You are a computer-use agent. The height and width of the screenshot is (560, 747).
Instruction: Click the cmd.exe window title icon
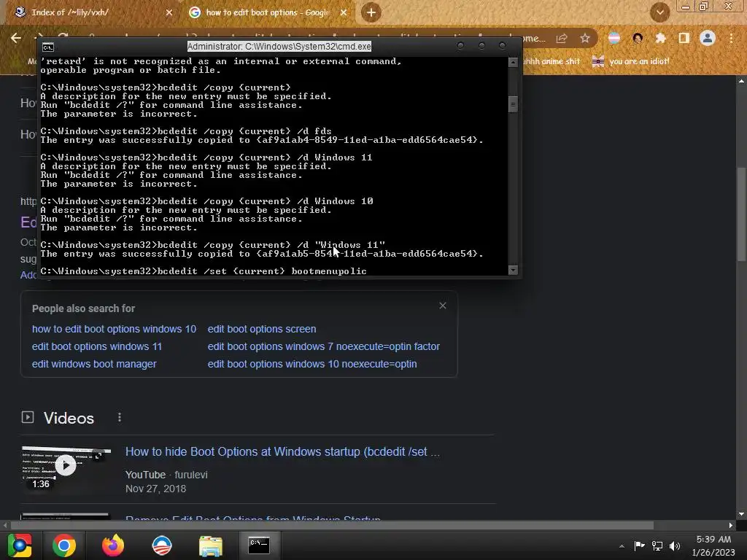click(47, 47)
